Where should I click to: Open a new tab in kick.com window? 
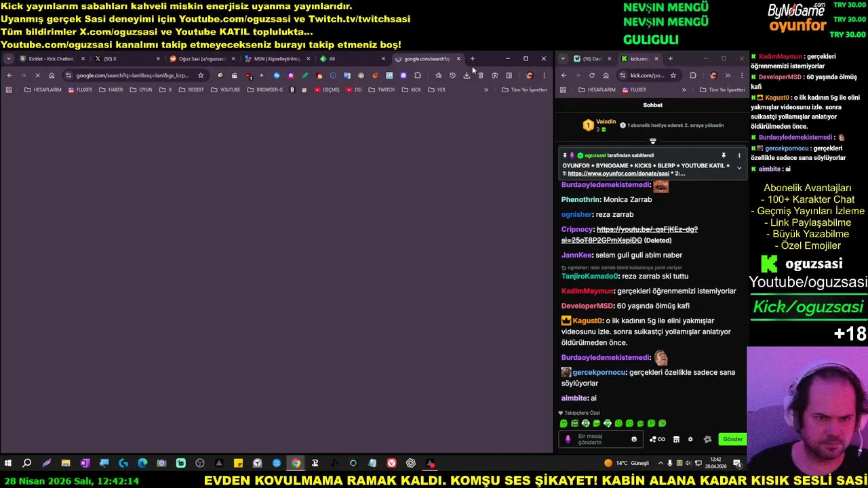[670, 58]
